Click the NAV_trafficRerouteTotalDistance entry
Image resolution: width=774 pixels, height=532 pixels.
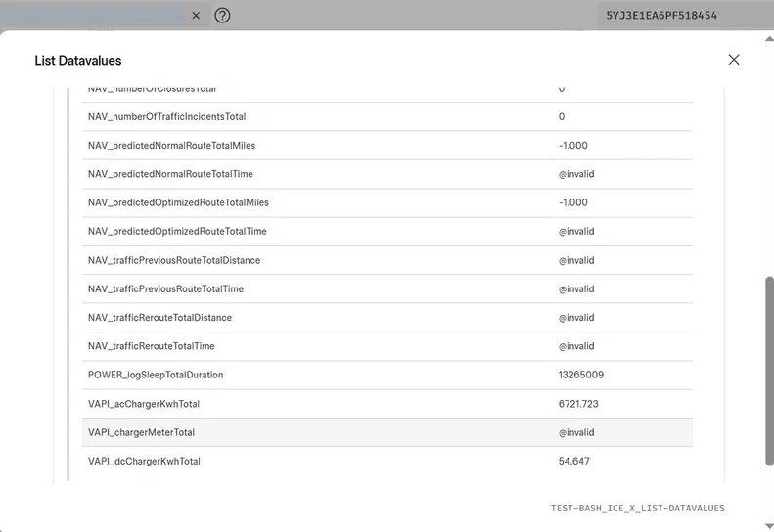159,318
